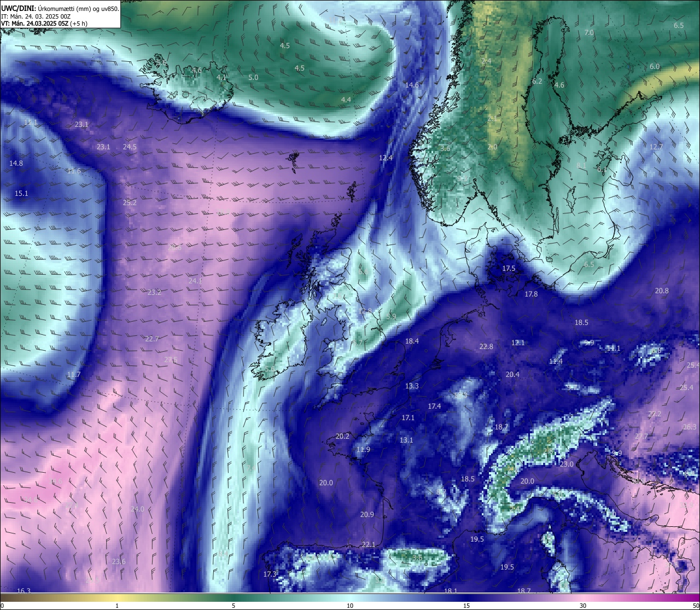
Task: Click the 20.8 value on the map
Action: pyautogui.click(x=662, y=291)
